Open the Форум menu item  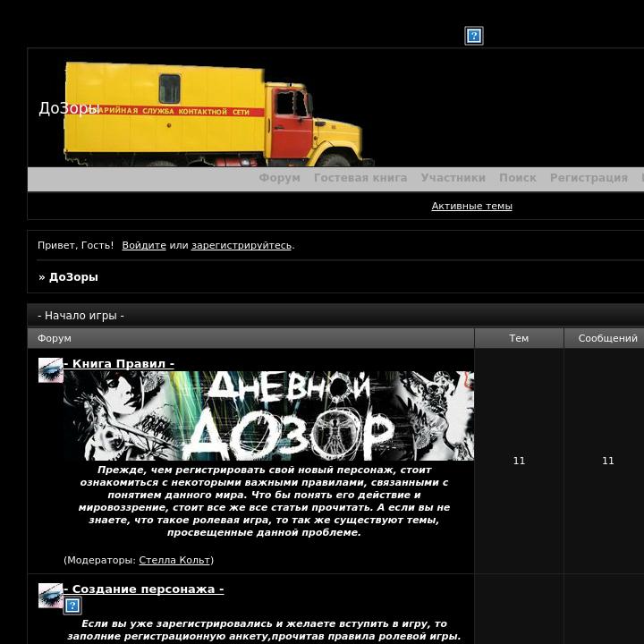point(279,178)
